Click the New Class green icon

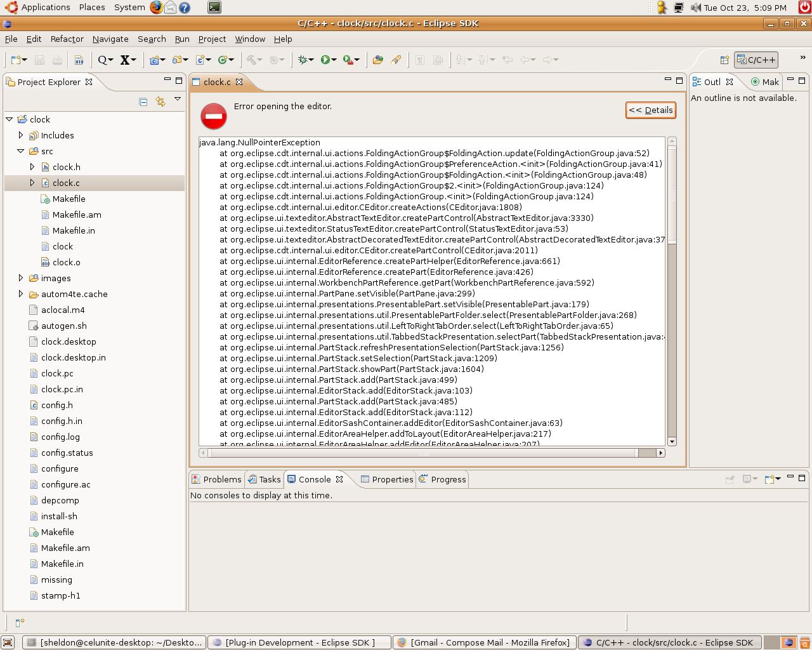223,60
